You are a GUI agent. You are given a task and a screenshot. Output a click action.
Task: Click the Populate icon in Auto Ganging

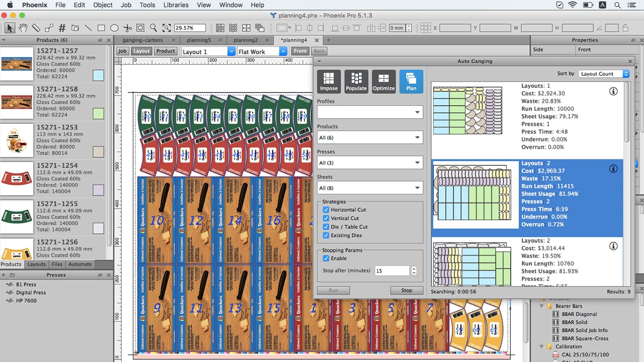(356, 81)
